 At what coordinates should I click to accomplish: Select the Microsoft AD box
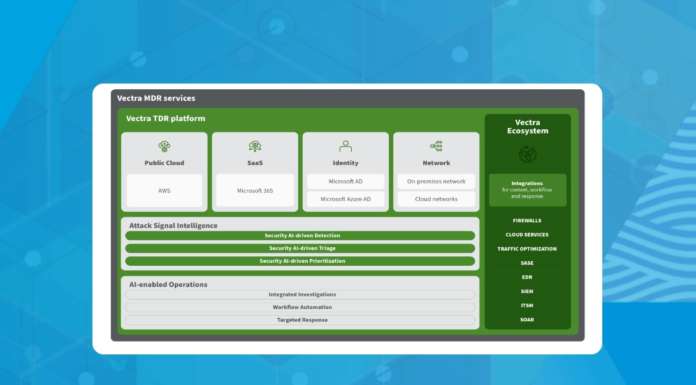[x=345, y=182]
